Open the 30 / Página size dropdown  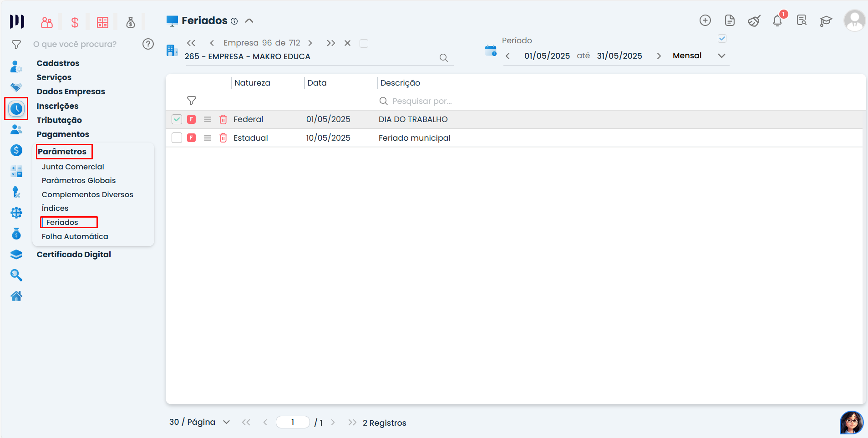(x=226, y=423)
